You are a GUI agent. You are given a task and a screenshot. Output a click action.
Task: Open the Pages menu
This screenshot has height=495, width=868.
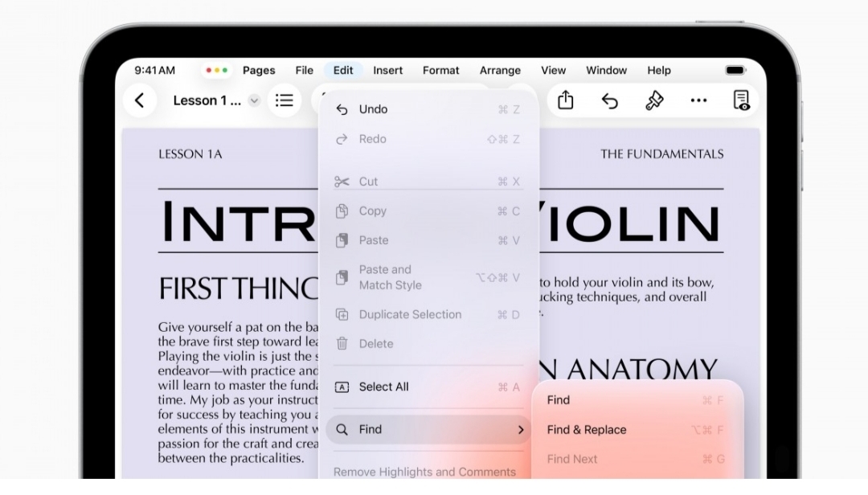pyautogui.click(x=259, y=71)
